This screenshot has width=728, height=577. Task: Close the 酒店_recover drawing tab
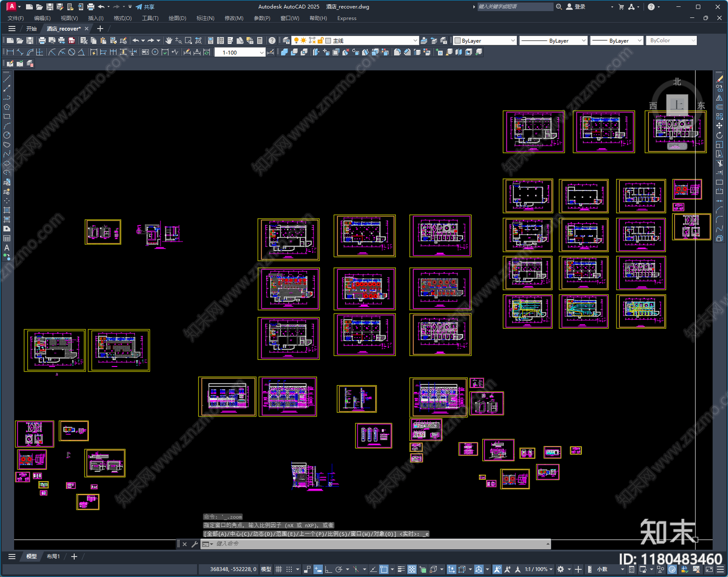click(x=86, y=29)
